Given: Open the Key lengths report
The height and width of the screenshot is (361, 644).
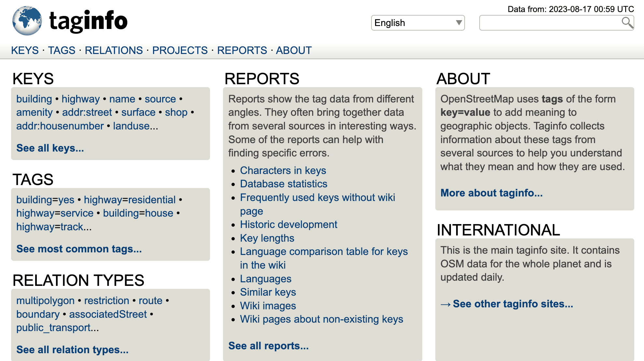Looking at the screenshot, I should 267,238.
